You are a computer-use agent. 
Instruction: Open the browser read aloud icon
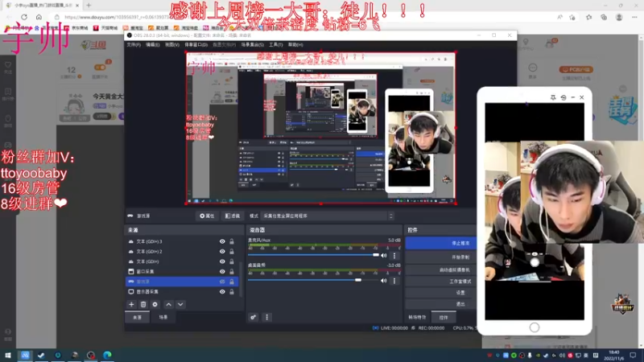(559, 17)
